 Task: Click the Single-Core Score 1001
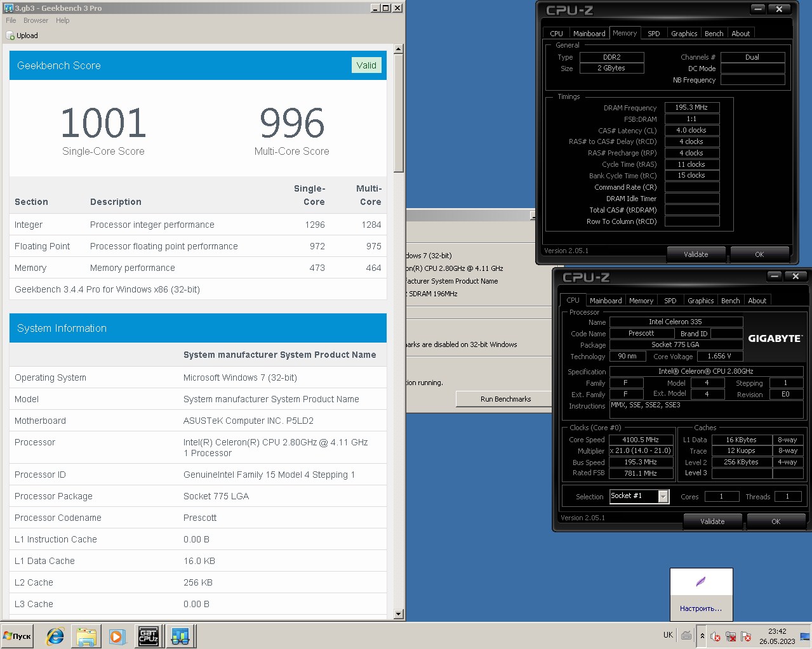coord(103,123)
